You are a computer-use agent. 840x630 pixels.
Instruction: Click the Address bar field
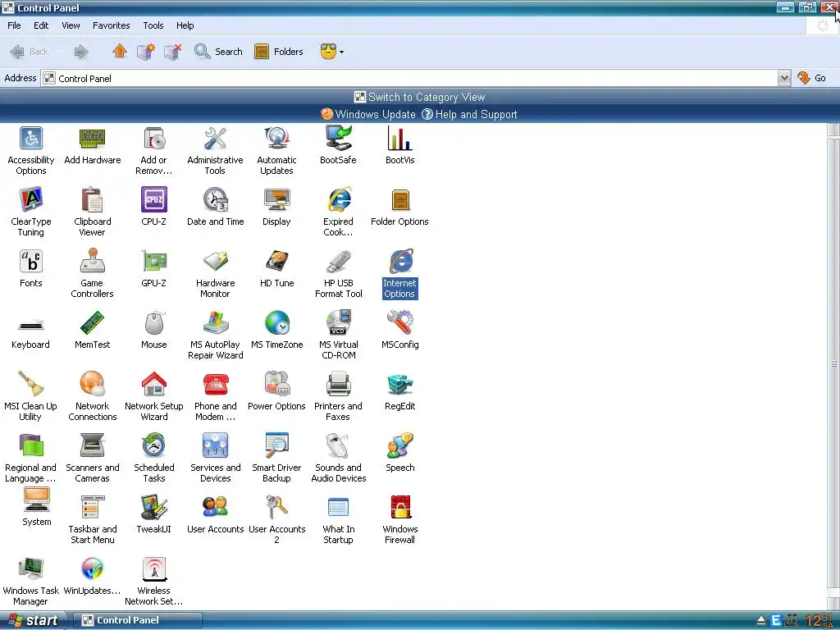click(410, 78)
